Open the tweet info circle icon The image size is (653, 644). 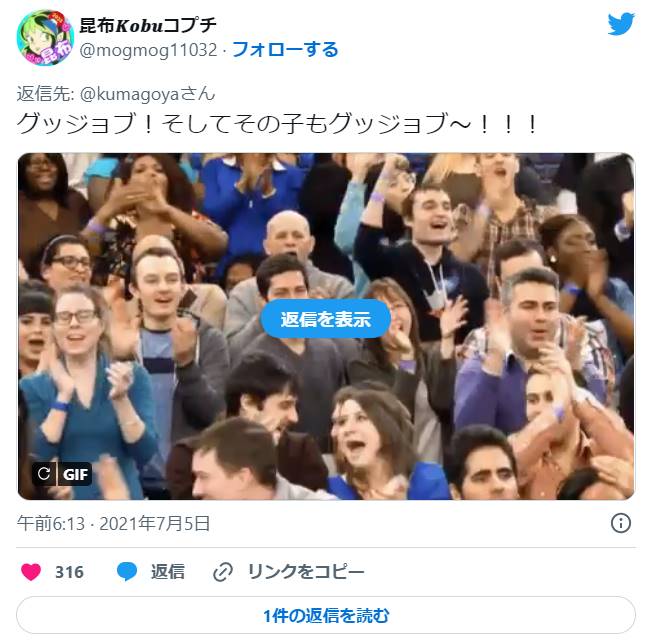pos(621,523)
